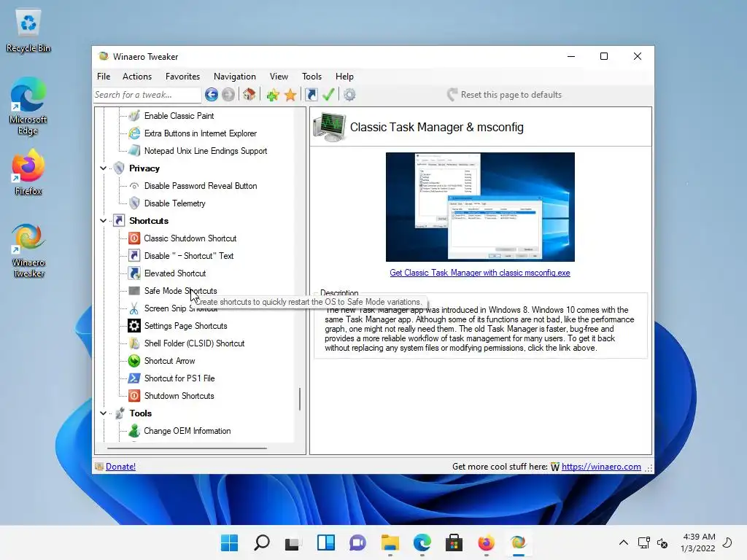Open the Actions menu
The height and width of the screenshot is (560, 747).
click(x=136, y=76)
